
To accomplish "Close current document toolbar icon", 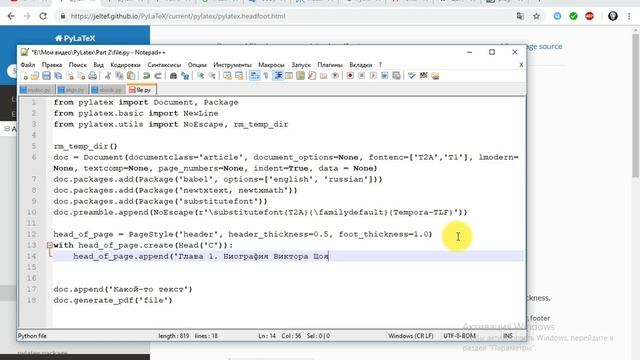I will click(70, 76).
